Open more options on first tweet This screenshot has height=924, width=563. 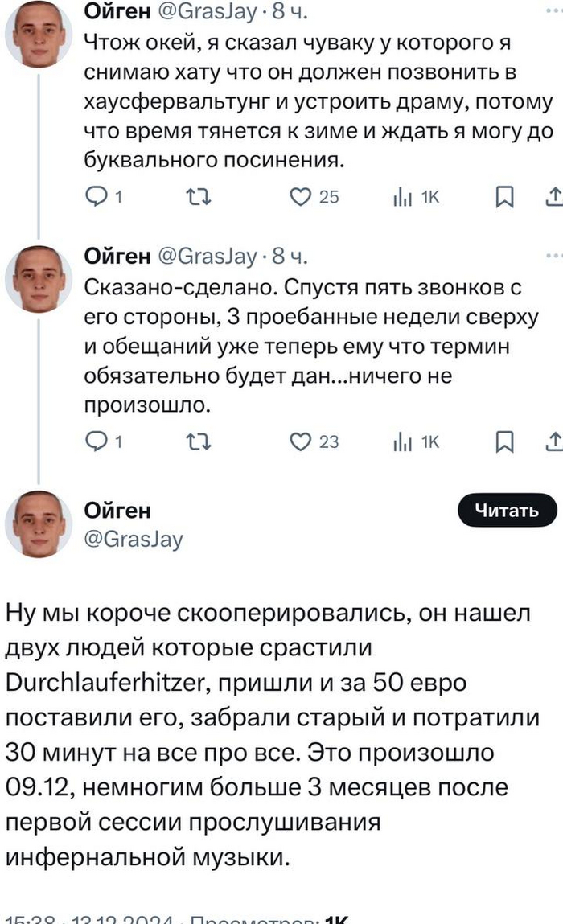click(x=554, y=12)
